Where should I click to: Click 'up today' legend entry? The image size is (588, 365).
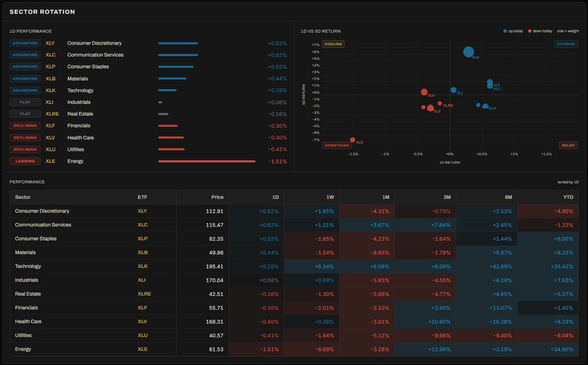click(x=514, y=31)
